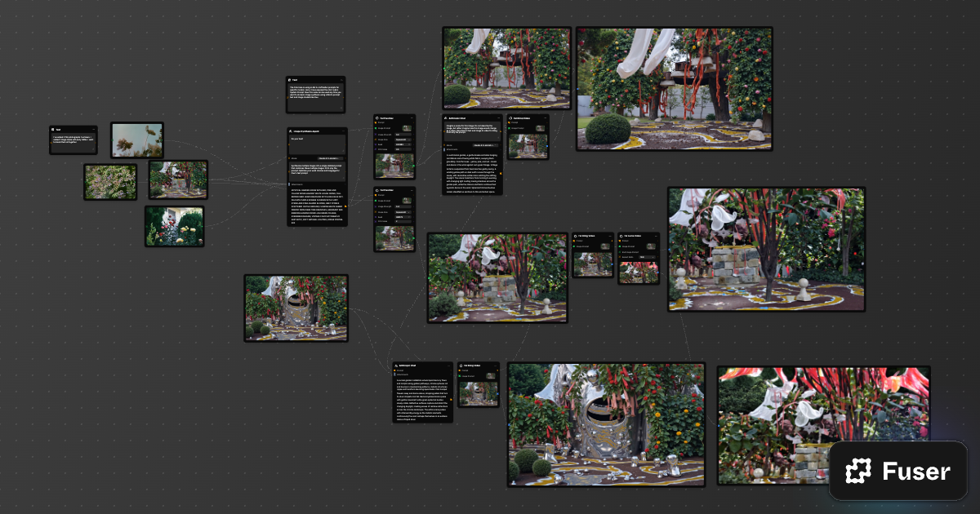Click prompt text field in Image Synthesis Agent
Image resolution: width=980 pixels, height=514 pixels.
tap(317, 144)
